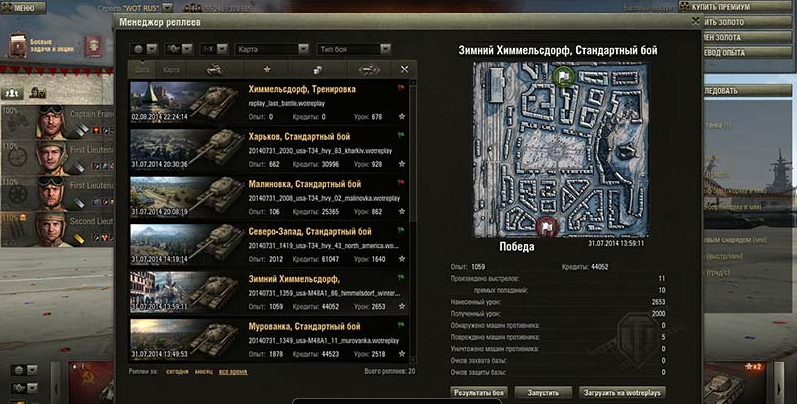Open the red booklet icon near battle tasks
This screenshot has width=797, height=404.
pos(94,46)
